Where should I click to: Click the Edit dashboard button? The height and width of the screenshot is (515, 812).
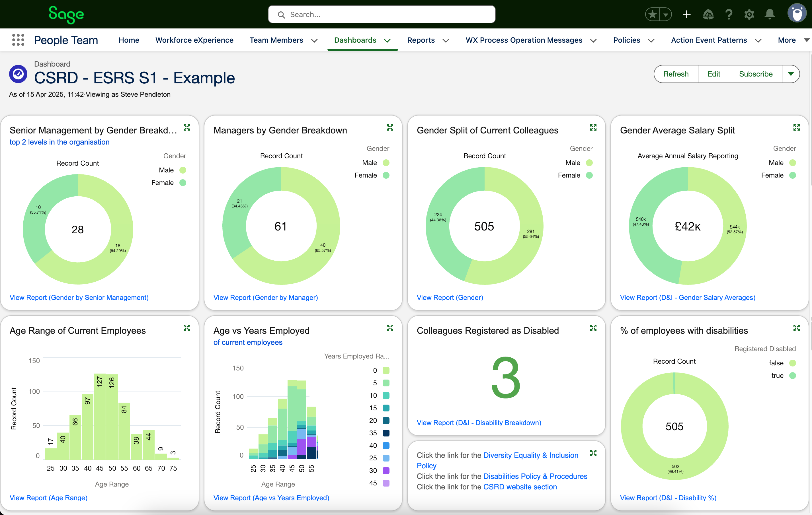[x=713, y=74]
